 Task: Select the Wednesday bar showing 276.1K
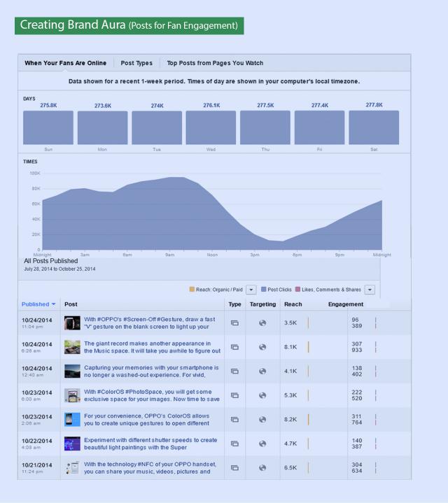point(211,127)
